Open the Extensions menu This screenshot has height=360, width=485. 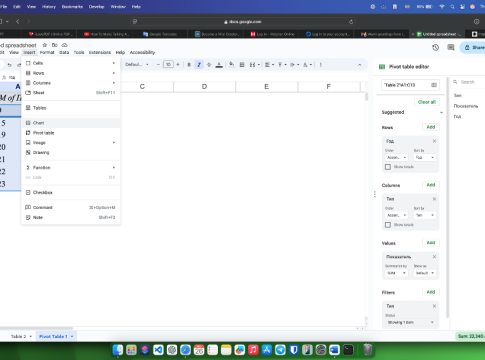coord(100,52)
